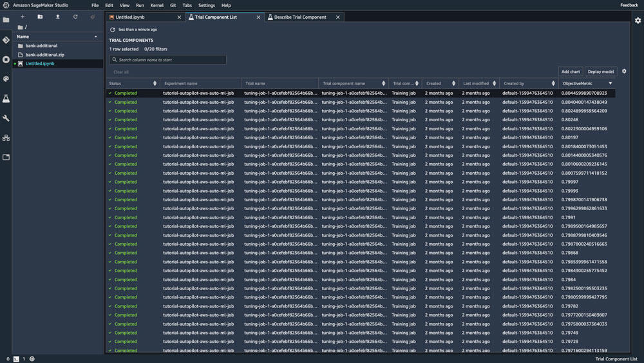This screenshot has width=644, height=363.
Task: Click the 0/20 filters label
Action: 156,49
